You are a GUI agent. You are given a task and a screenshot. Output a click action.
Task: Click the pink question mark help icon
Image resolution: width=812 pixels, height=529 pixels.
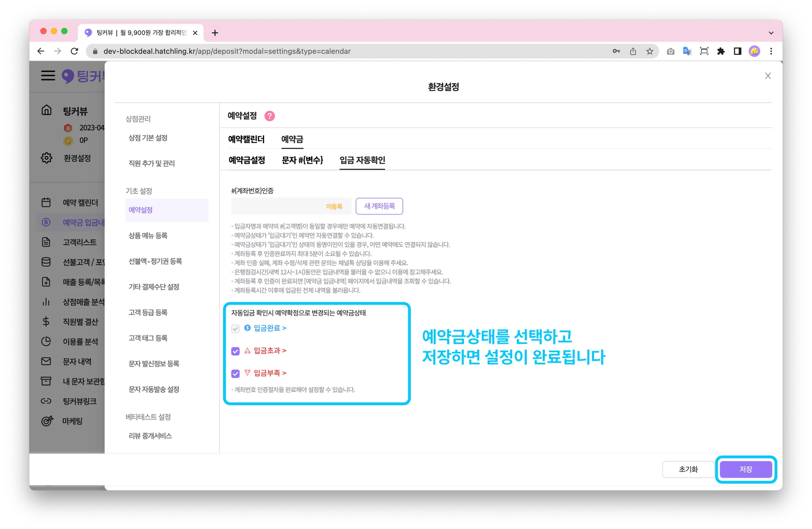(x=270, y=116)
